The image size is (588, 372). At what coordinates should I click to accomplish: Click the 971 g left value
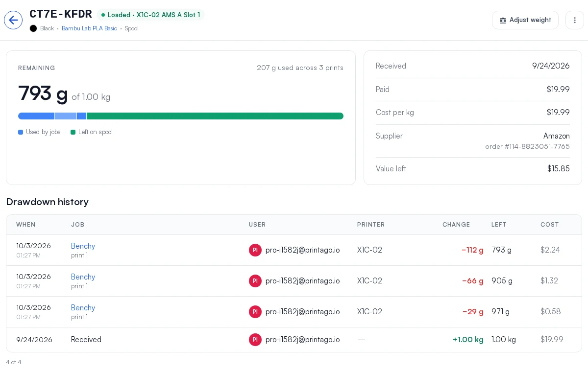[500, 312]
